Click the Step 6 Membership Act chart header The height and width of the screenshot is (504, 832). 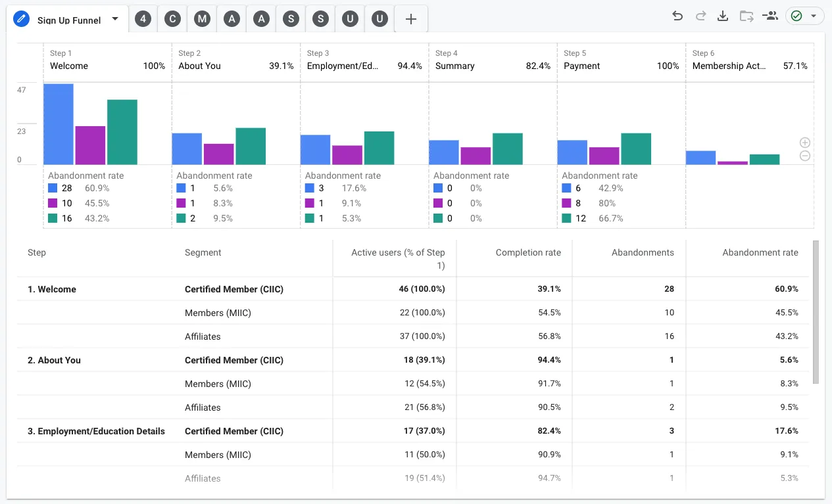point(750,60)
